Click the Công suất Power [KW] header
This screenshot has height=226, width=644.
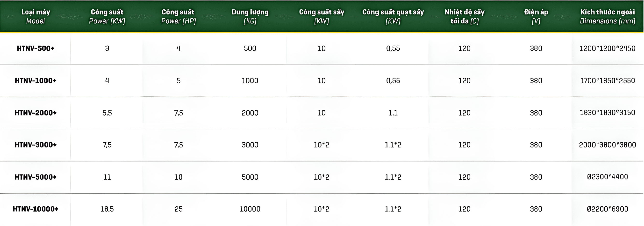click(107, 16)
